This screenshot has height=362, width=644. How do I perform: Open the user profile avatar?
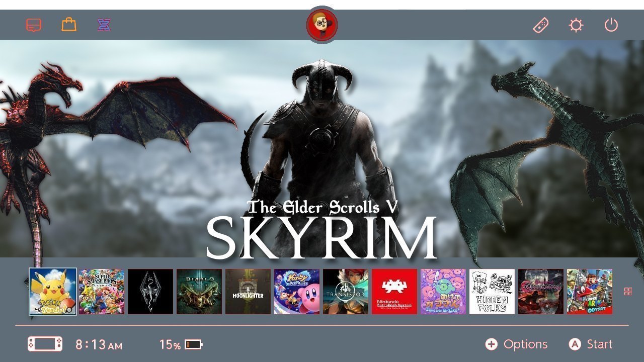coord(322,25)
